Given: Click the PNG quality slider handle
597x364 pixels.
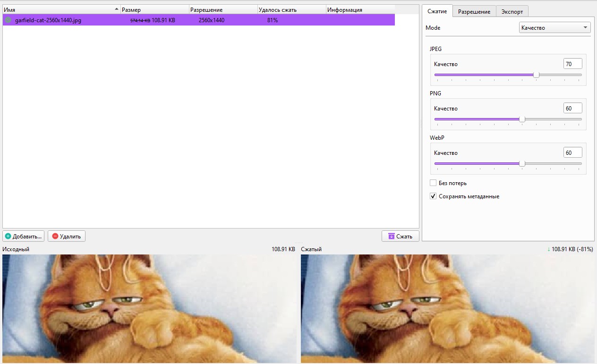Looking at the screenshot, I should [522, 119].
